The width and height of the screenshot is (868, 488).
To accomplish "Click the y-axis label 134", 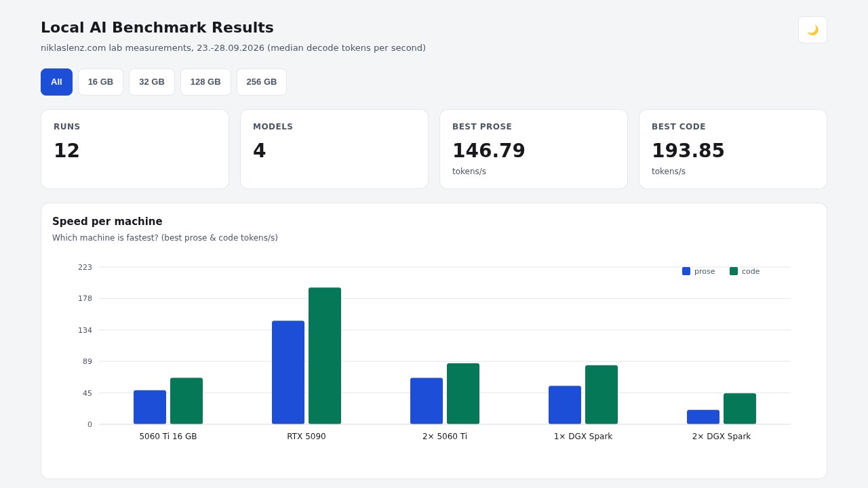I will [x=85, y=330].
